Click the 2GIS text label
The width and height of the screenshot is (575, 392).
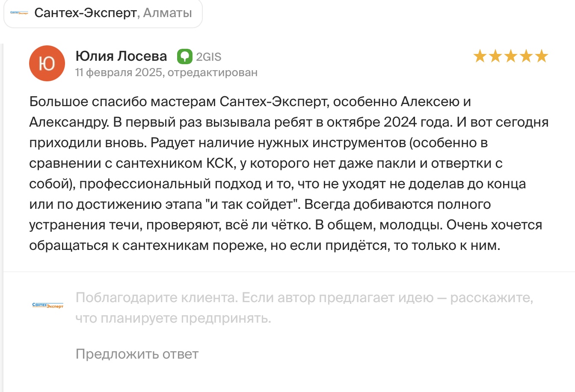coord(208,56)
